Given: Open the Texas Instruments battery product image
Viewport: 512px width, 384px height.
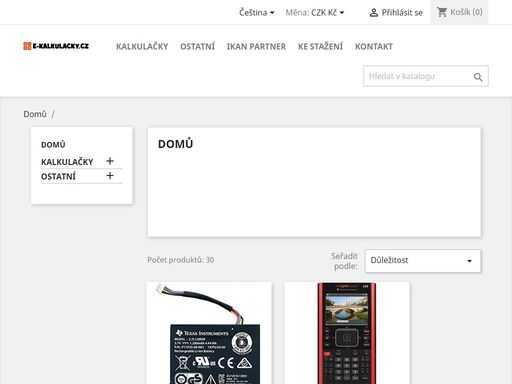Looking at the screenshot, I should (x=209, y=333).
